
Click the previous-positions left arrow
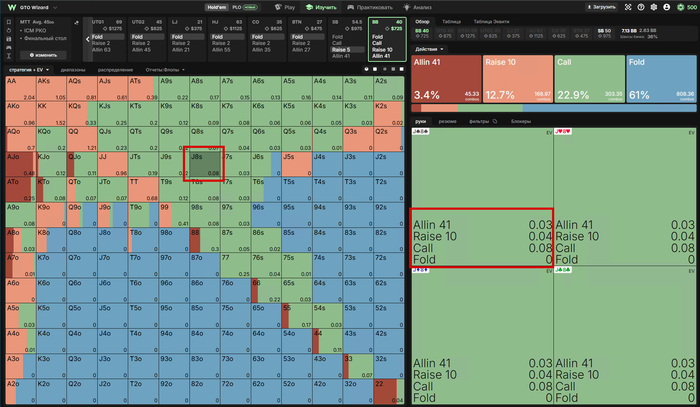88,39
